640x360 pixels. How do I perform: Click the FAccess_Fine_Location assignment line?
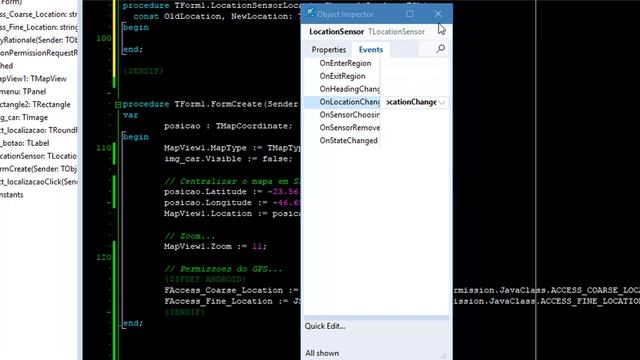(x=232, y=302)
